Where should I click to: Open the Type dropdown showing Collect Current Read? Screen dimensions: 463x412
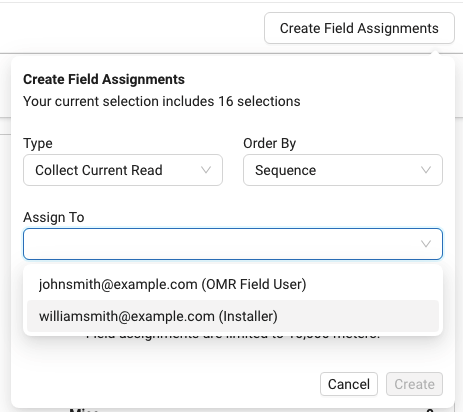[x=123, y=170]
